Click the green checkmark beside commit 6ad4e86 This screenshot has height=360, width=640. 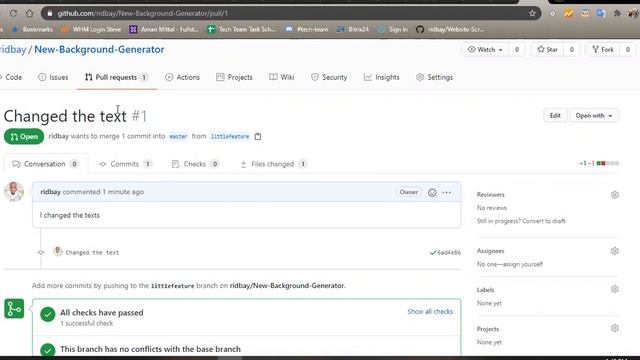coord(433,253)
